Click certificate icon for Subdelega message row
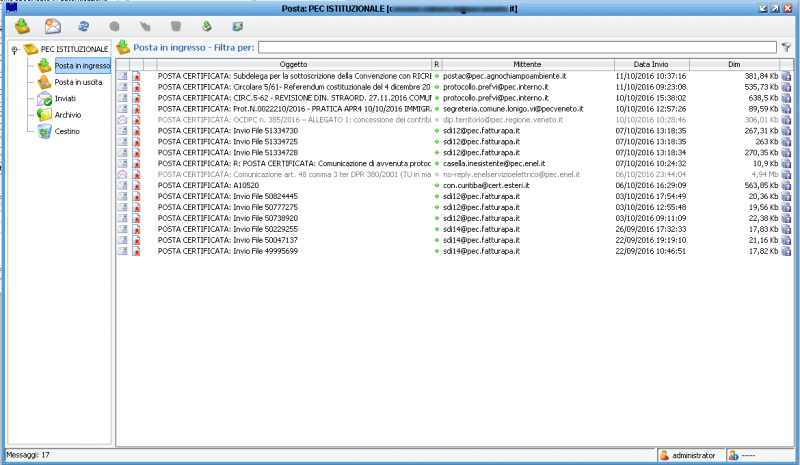The image size is (800, 465). (x=136, y=76)
